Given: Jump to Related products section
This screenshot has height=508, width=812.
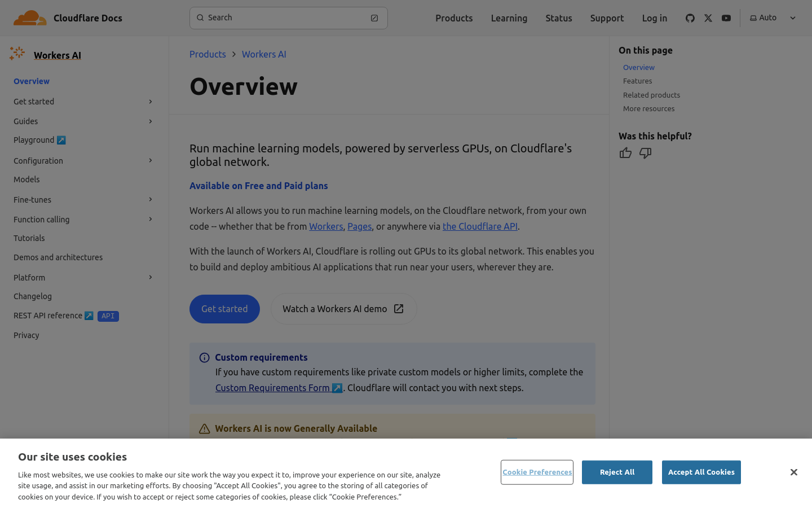Looking at the screenshot, I should click(651, 95).
